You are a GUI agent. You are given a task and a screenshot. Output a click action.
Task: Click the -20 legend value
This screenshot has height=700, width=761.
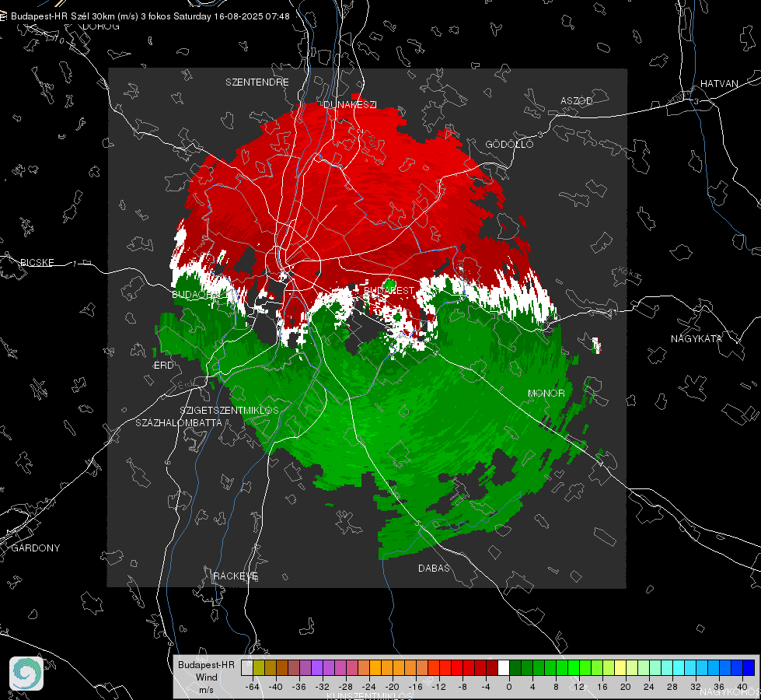click(392, 687)
